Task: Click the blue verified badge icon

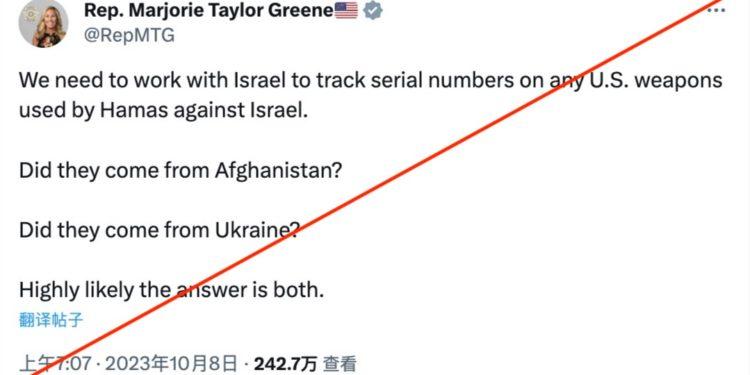Action: pos(373,10)
